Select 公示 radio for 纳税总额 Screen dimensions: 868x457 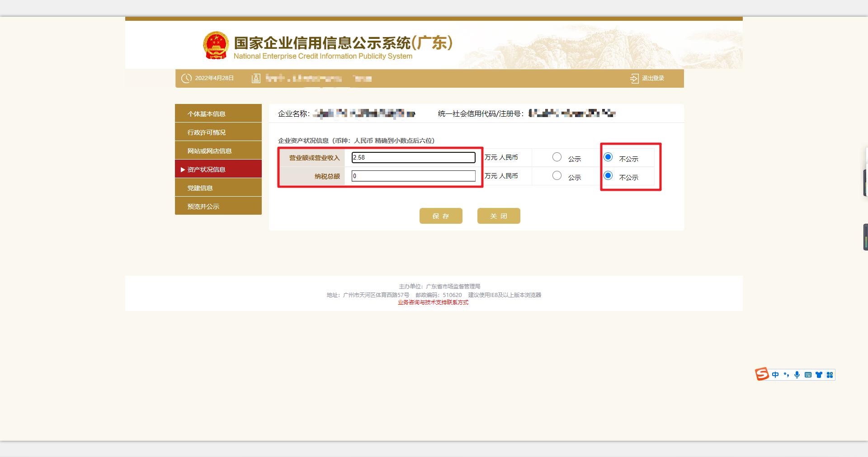click(557, 176)
